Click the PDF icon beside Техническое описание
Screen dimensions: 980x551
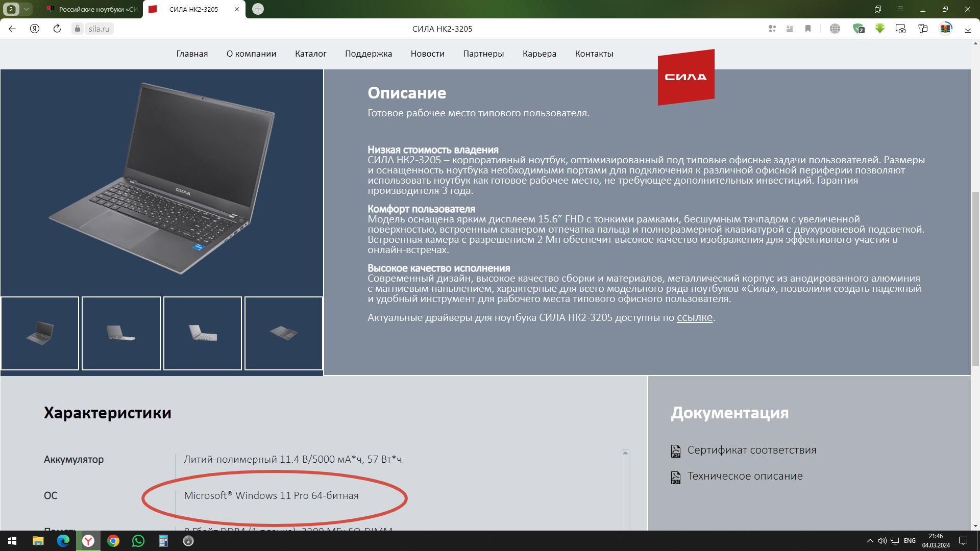(676, 477)
